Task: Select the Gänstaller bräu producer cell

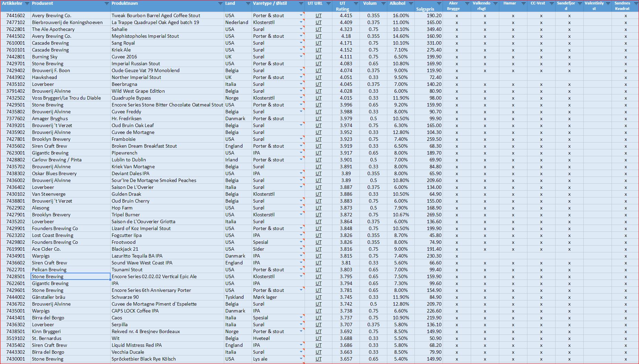Action: (x=70, y=297)
